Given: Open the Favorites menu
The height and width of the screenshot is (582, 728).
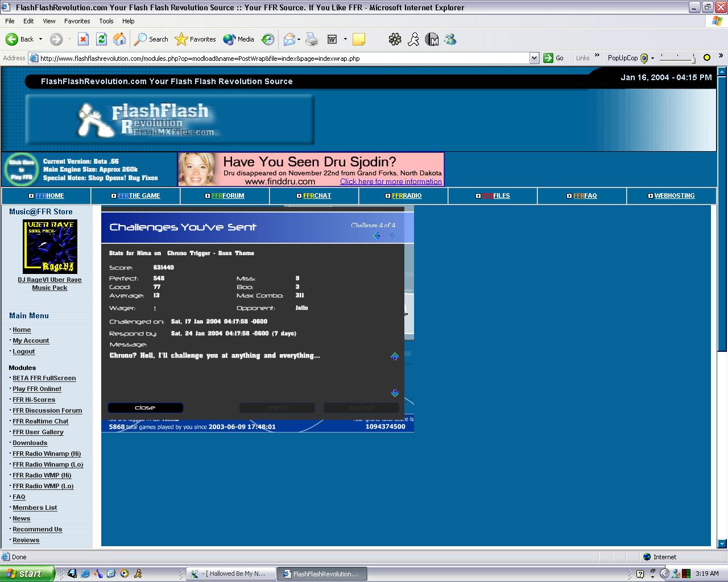Looking at the screenshot, I should pos(77,21).
